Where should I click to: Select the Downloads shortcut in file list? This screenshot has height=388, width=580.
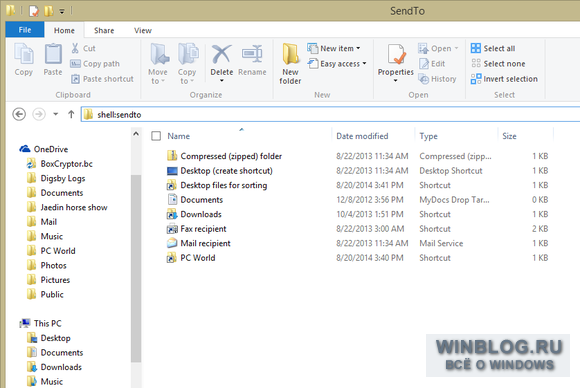point(201,214)
